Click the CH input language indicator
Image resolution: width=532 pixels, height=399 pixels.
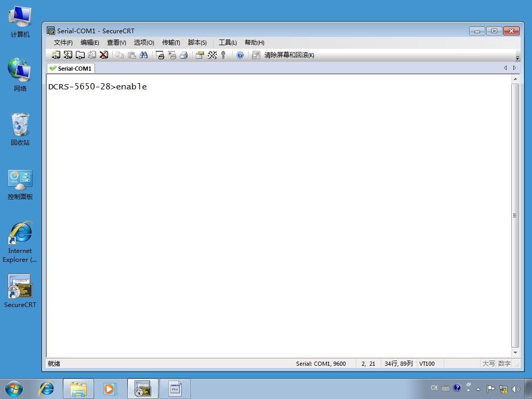(434, 388)
